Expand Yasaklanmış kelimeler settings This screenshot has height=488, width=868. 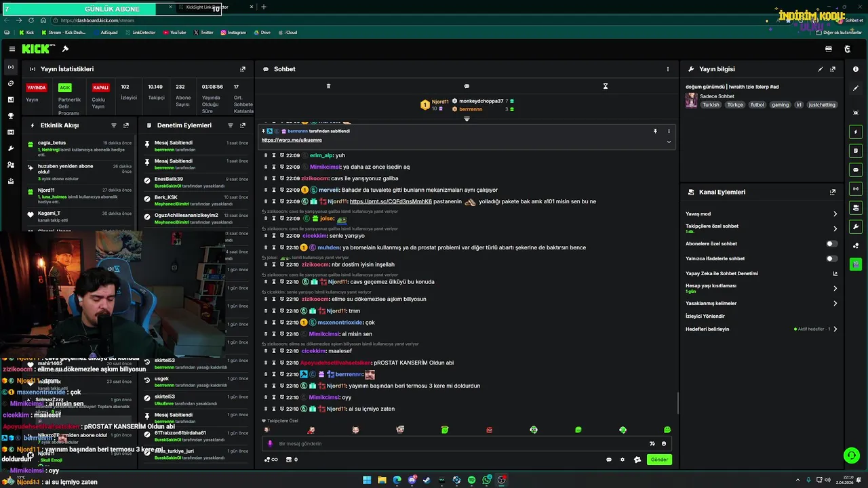(835, 303)
